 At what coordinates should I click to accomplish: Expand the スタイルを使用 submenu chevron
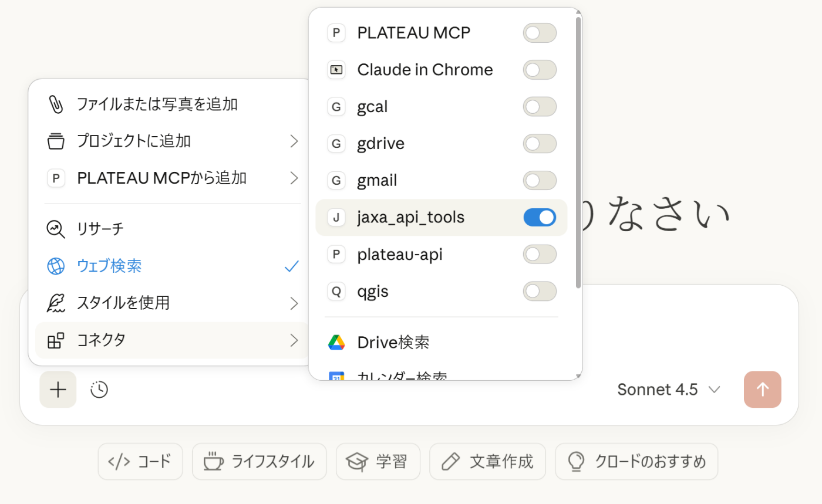(x=294, y=303)
